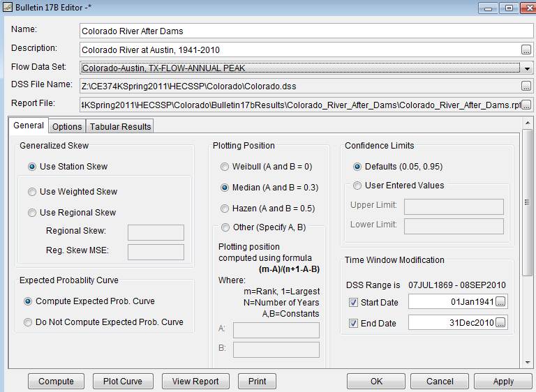Image resolution: width=536 pixels, height=392 pixels.
Task: Click the Upper Limit input box
Action: (x=454, y=206)
